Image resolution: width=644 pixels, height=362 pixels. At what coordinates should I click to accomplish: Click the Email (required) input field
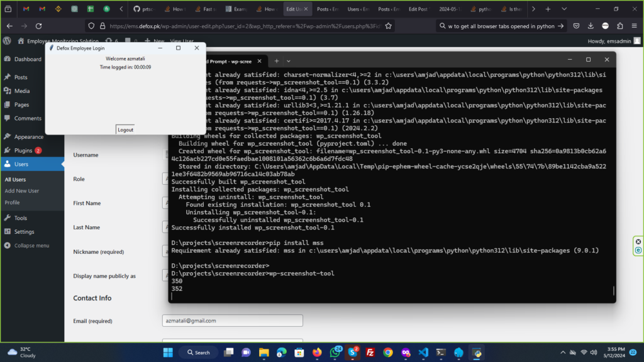(x=232, y=321)
